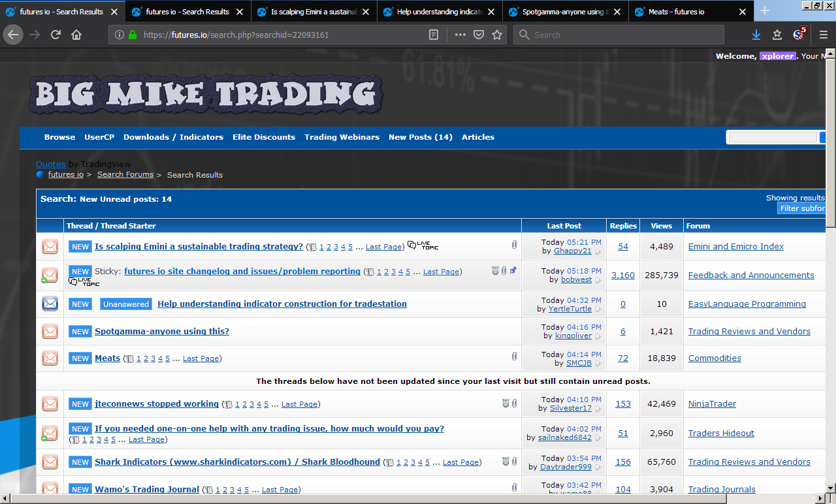Screen dimensions: 836x504
Task: View the 3,160 replies count link
Action: (623, 276)
